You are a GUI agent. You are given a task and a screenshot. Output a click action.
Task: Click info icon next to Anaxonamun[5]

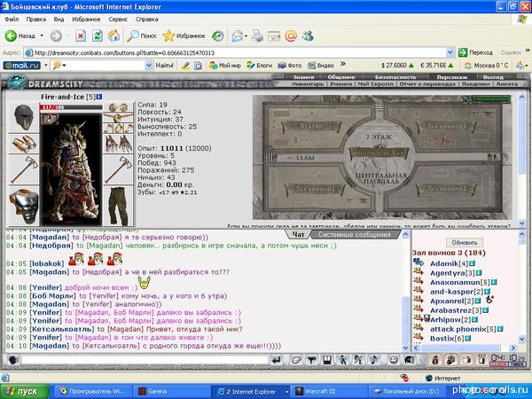click(494, 282)
